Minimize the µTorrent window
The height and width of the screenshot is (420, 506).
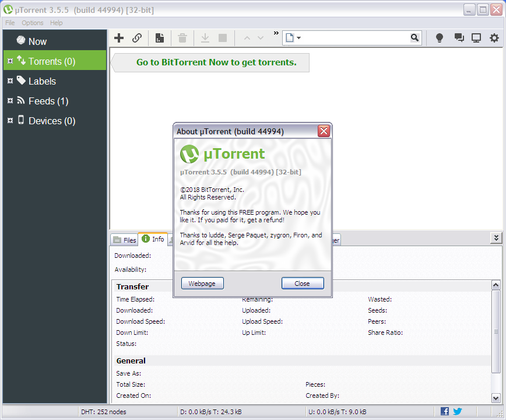click(469, 10)
